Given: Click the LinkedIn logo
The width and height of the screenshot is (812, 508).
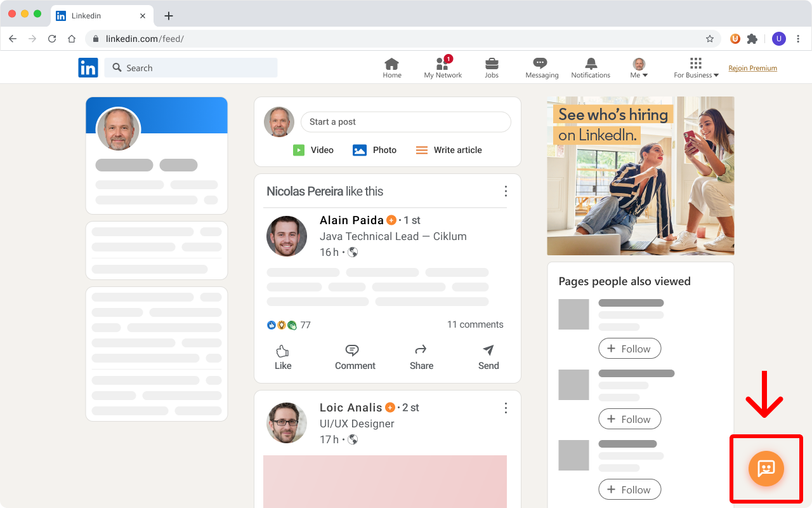Looking at the screenshot, I should tap(88, 68).
